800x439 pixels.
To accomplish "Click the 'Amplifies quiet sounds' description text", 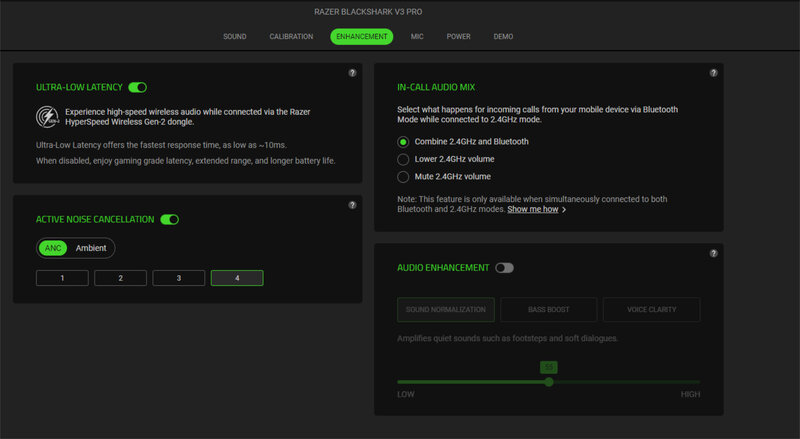I will click(507, 338).
